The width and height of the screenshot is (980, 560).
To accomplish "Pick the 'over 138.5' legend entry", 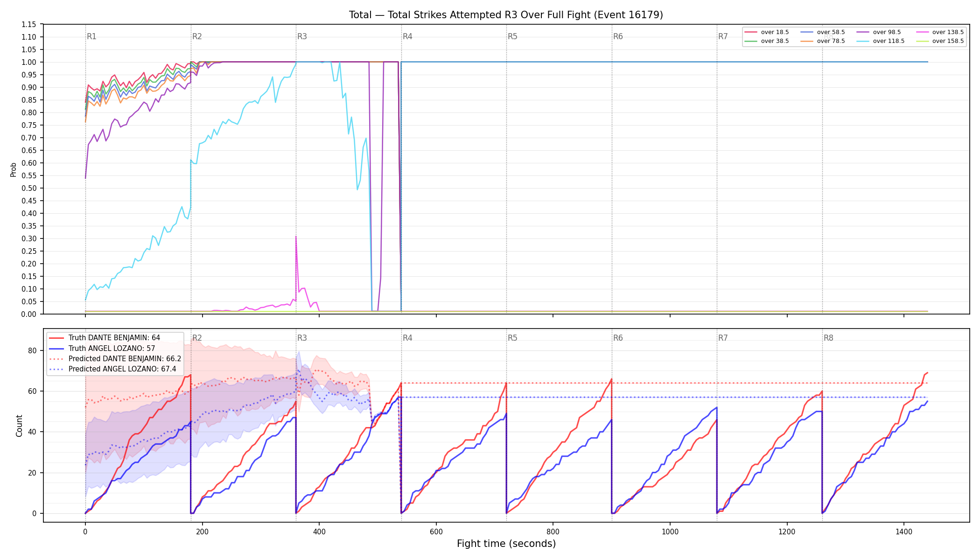I will [x=940, y=32].
